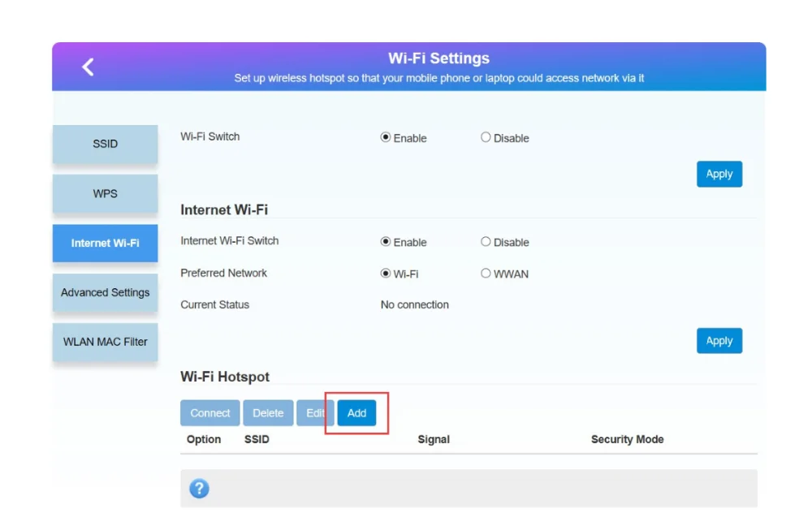
Task: Choose Wi-Fi as Preferred Network
Action: [x=385, y=274]
